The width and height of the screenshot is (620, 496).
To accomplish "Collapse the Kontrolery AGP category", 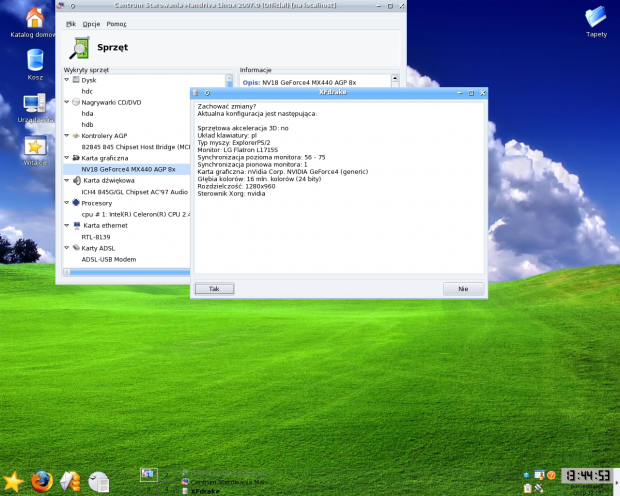I will [66, 135].
